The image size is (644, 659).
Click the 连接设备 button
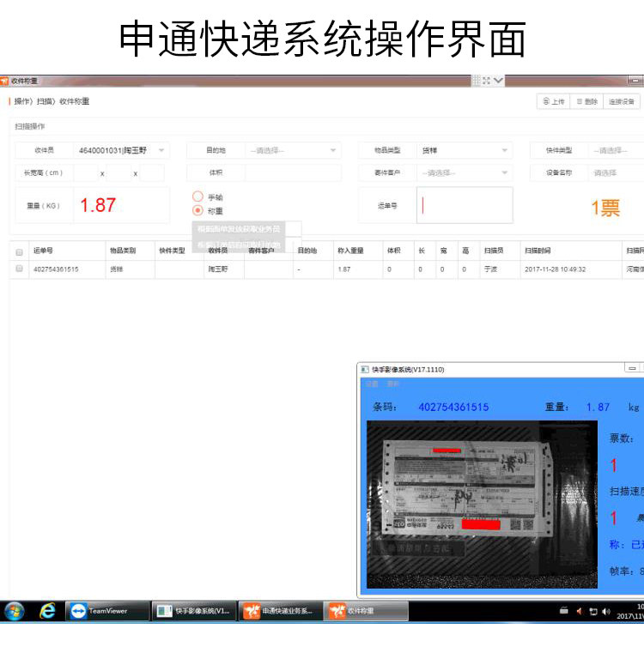point(622,102)
